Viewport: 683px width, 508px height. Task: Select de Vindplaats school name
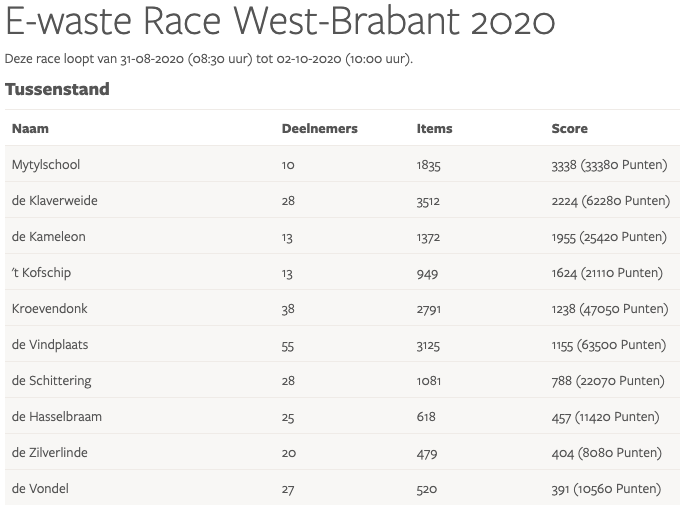(50, 345)
